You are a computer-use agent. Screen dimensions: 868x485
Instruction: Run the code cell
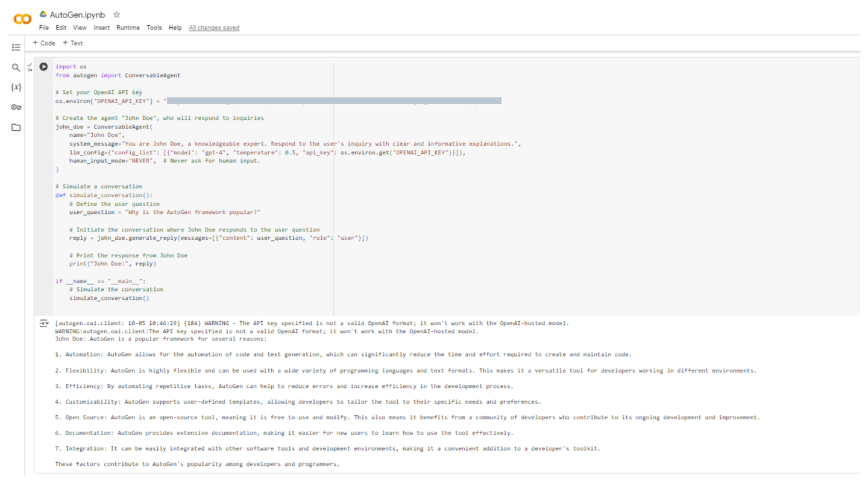(43, 67)
